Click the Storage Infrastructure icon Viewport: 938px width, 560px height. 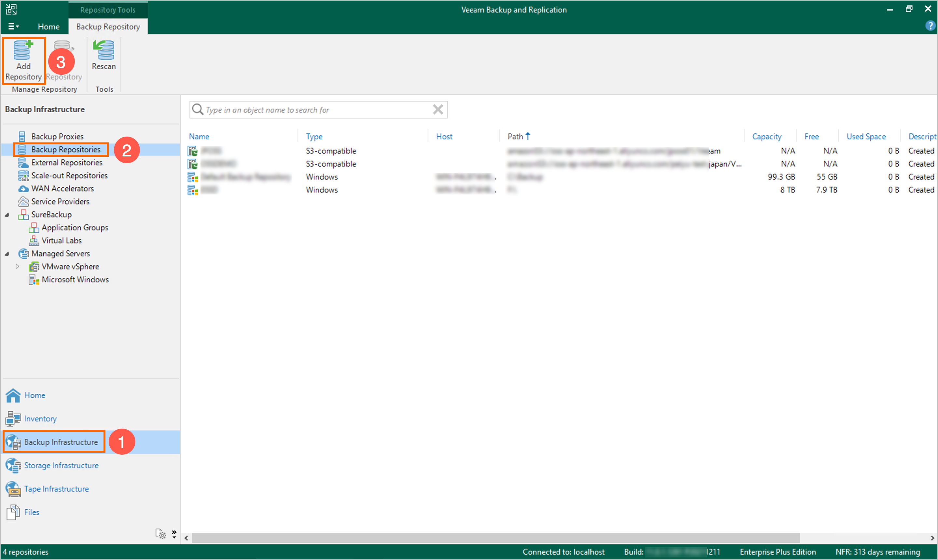pyautogui.click(x=13, y=466)
